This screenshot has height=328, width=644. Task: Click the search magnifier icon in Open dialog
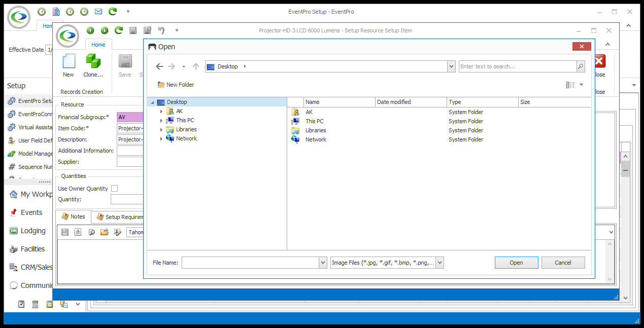tap(581, 66)
